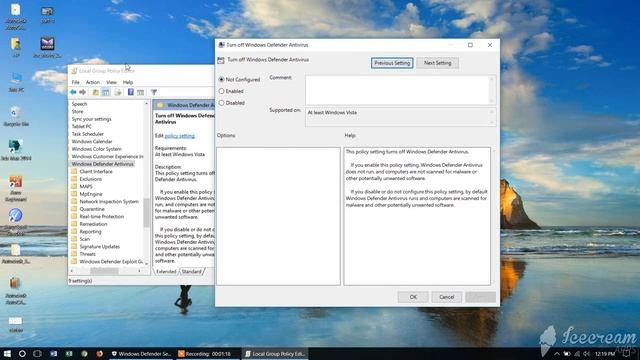The height and width of the screenshot is (360, 640).
Task: Open the Help menu in Group Policy Editor
Action: click(x=128, y=82)
